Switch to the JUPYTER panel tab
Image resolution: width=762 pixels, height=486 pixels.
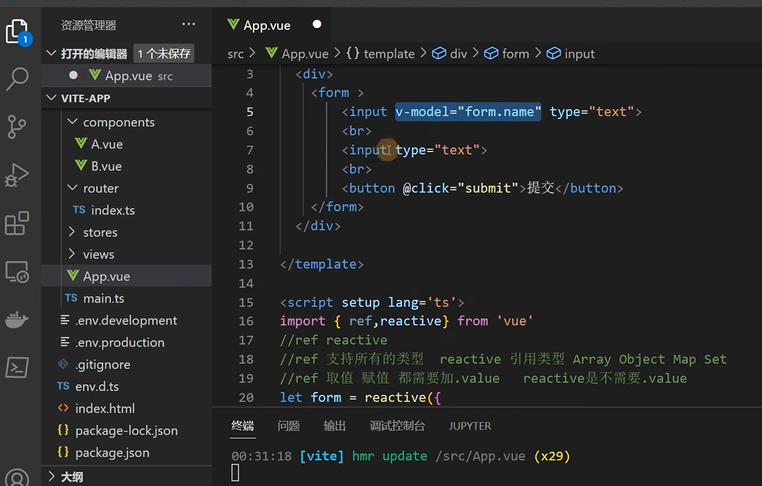470,426
